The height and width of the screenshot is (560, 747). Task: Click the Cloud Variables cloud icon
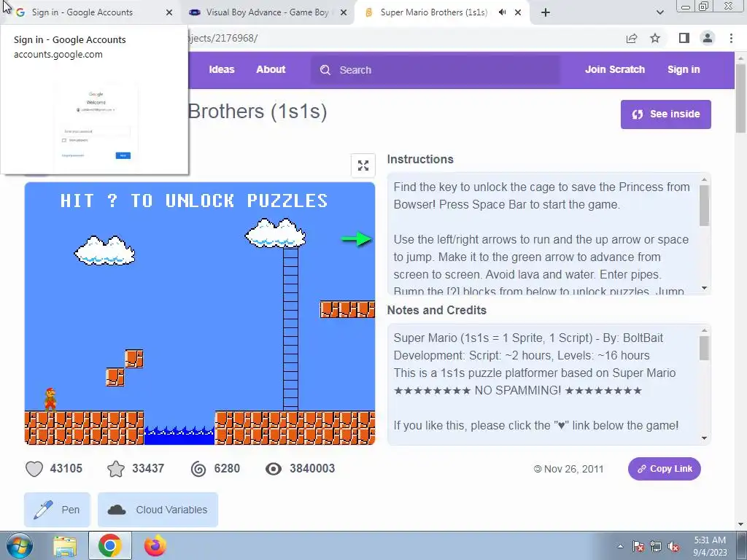pyautogui.click(x=117, y=510)
